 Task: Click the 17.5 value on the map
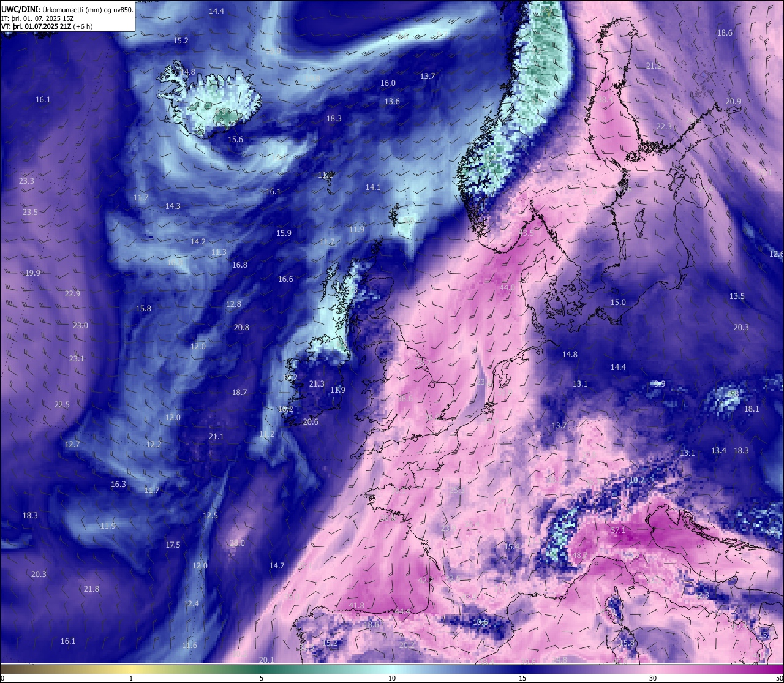pos(173,545)
